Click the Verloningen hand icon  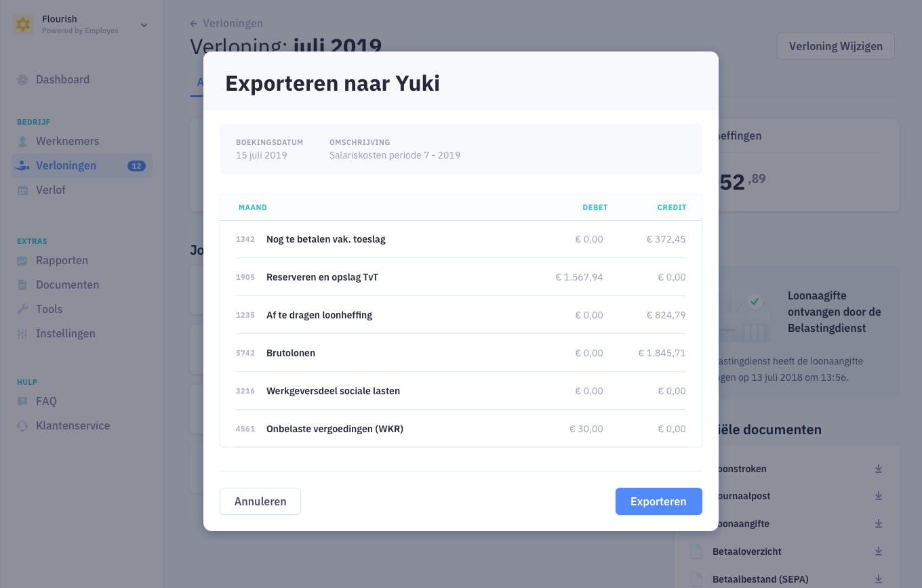pyautogui.click(x=22, y=166)
